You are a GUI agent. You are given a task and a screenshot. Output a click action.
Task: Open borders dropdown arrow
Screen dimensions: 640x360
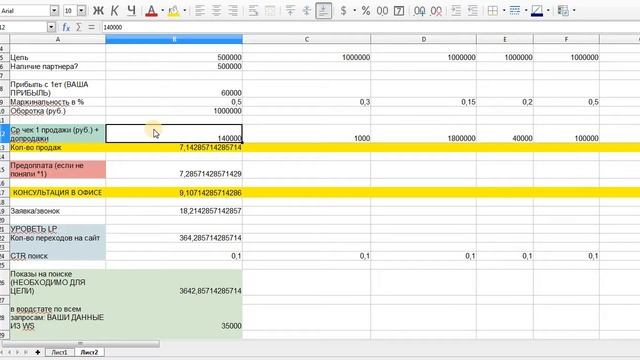504,11
